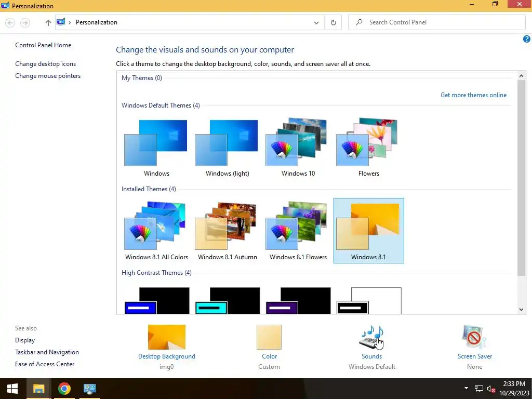Click the Windows Default sounds value
This screenshot has height=399, width=532.
372,367
